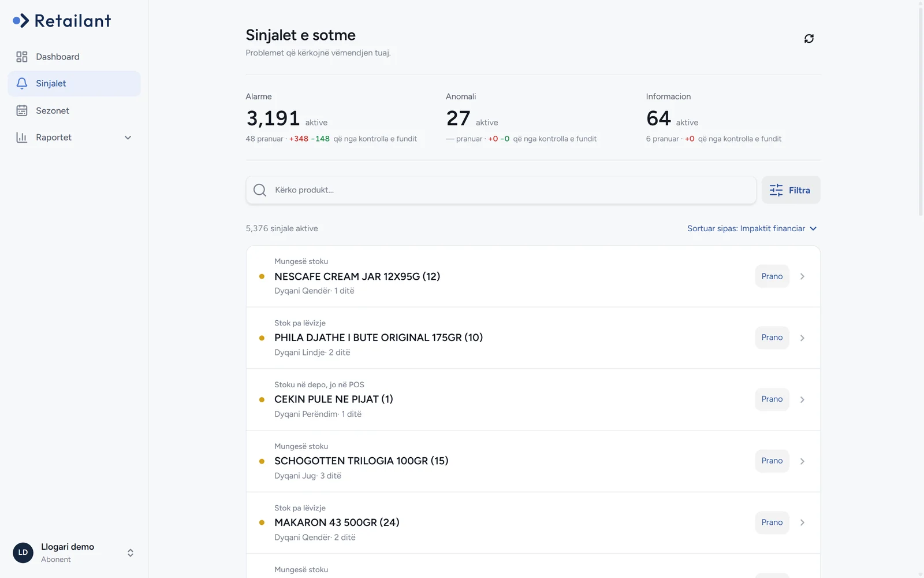
Task: Open the Llogari demo account switcher arrows
Action: coord(131,553)
